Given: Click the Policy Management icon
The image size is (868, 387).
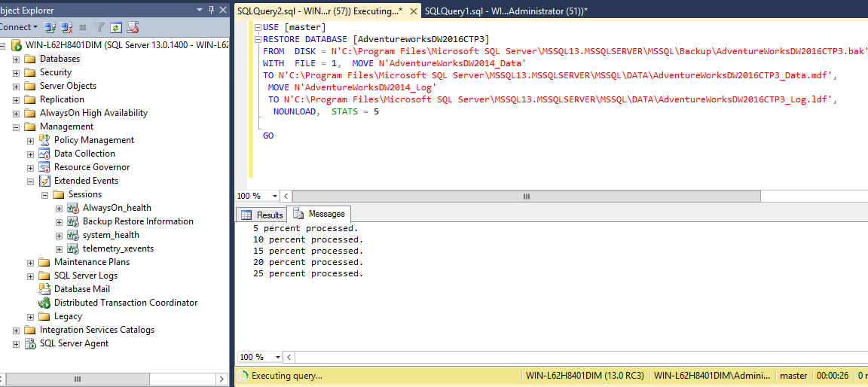Looking at the screenshot, I should click(x=45, y=140).
